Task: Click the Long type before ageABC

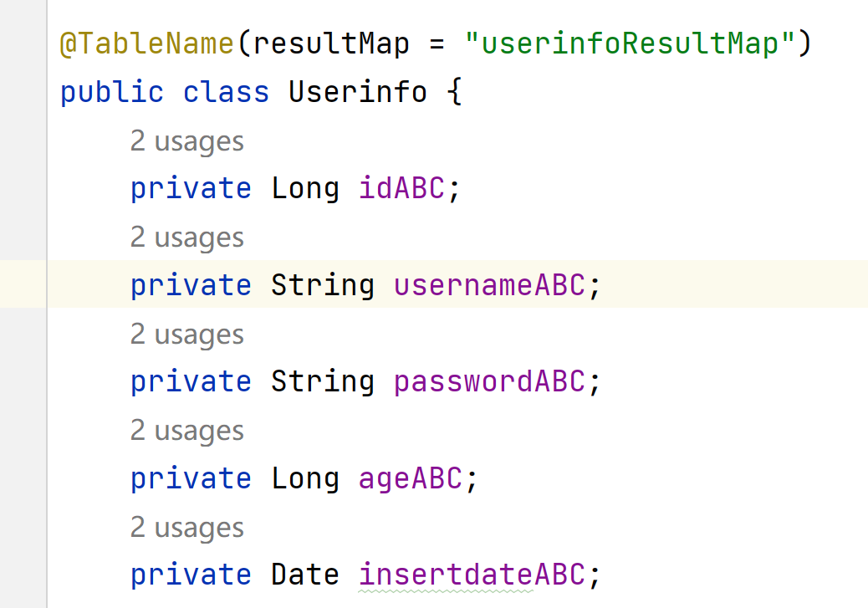Action: click(x=305, y=478)
